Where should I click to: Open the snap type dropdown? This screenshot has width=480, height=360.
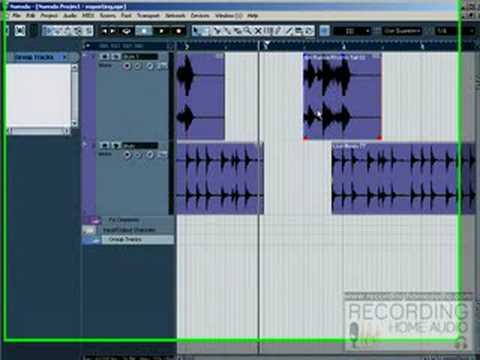tap(352, 31)
